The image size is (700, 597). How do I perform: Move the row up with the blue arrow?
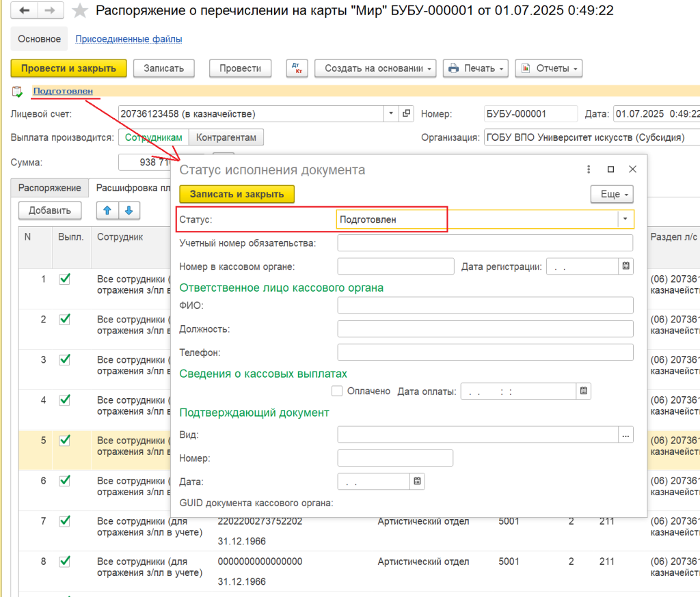tap(107, 210)
